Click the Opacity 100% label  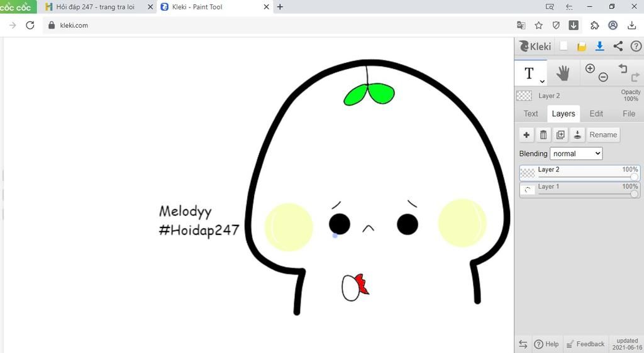tap(630, 95)
